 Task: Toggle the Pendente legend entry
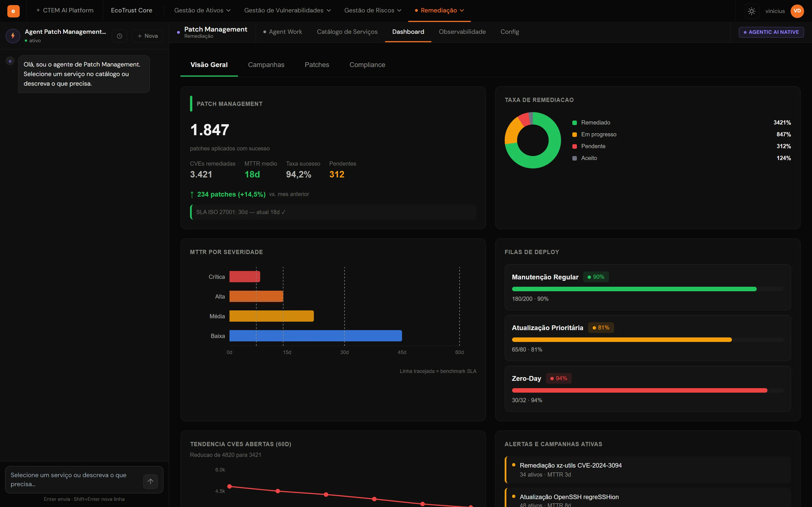(593, 146)
